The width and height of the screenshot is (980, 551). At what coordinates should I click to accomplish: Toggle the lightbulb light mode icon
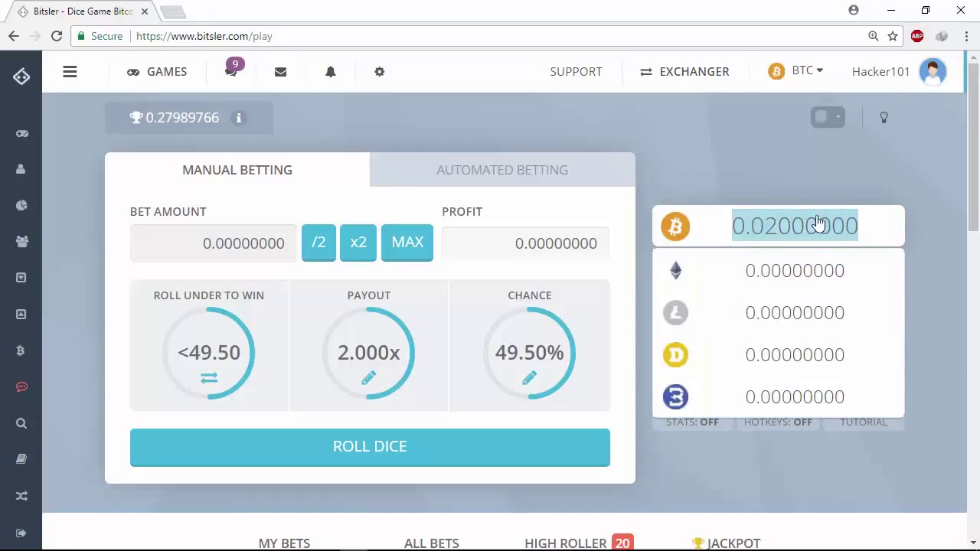884,117
